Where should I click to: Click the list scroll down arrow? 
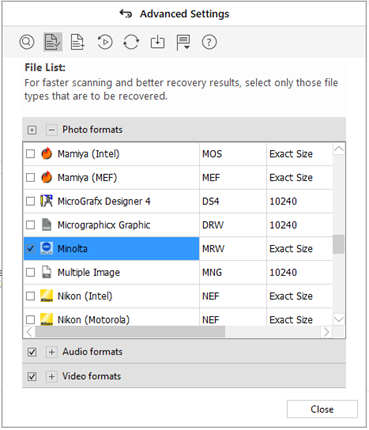coord(339,320)
